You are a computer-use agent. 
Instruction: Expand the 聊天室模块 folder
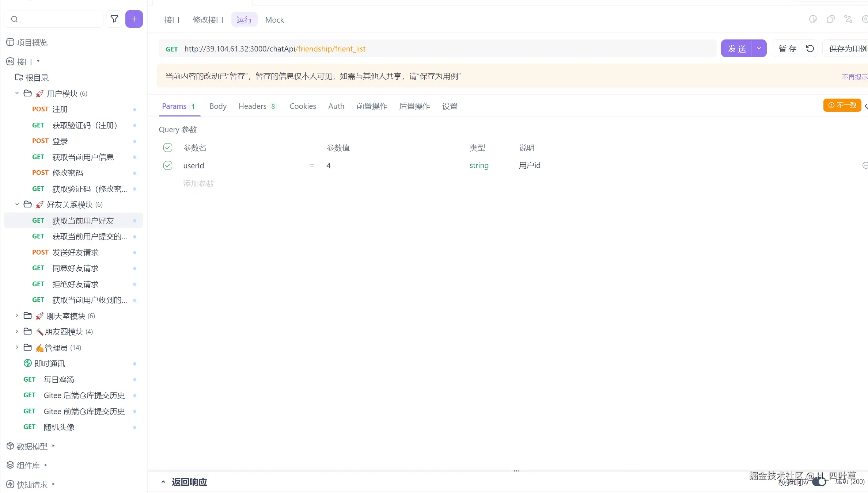point(17,316)
